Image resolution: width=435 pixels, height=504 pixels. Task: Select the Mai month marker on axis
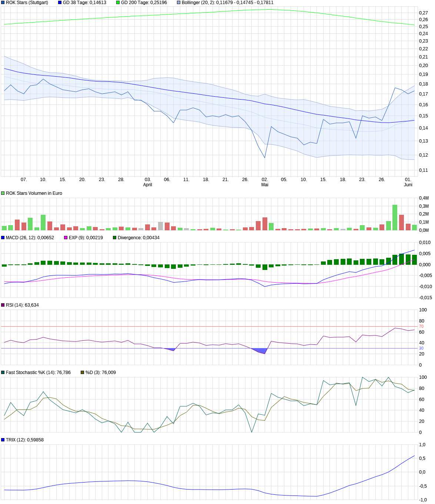265,185
